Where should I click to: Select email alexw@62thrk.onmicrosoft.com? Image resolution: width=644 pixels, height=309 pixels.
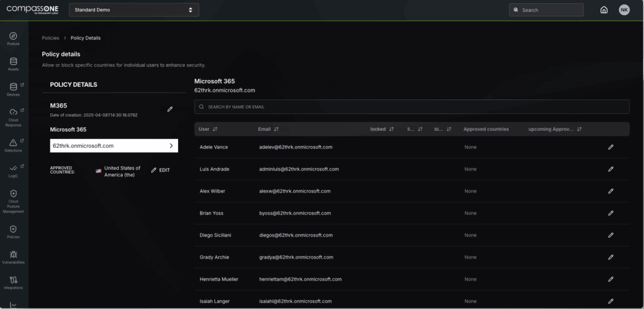tap(295, 191)
